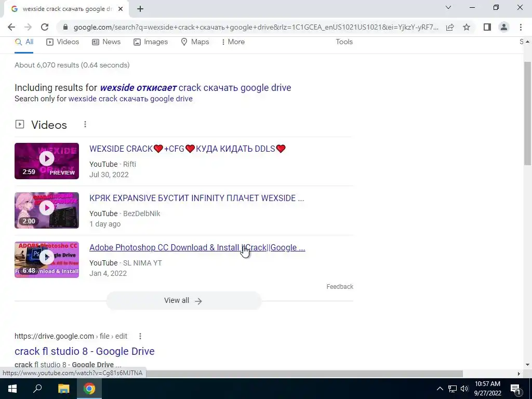532x399 pixels.
Task: Switch to the Images search tab
Action: pyautogui.click(x=151, y=42)
